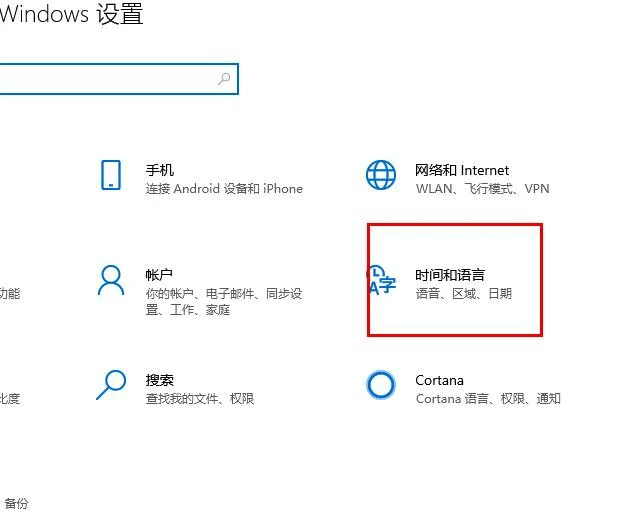Click the 手机 category title
Image resolution: width=637 pixels, height=526 pixels.
(160, 170)
